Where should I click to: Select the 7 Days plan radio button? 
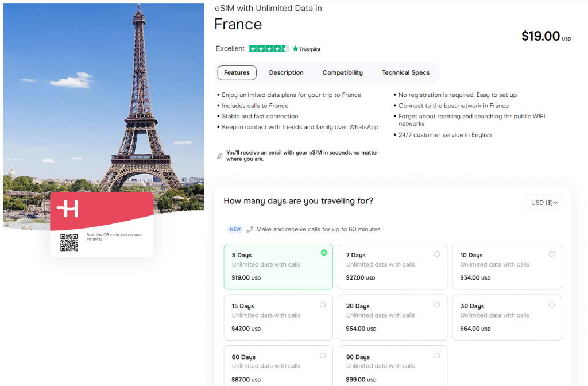(x=437, y=253)
